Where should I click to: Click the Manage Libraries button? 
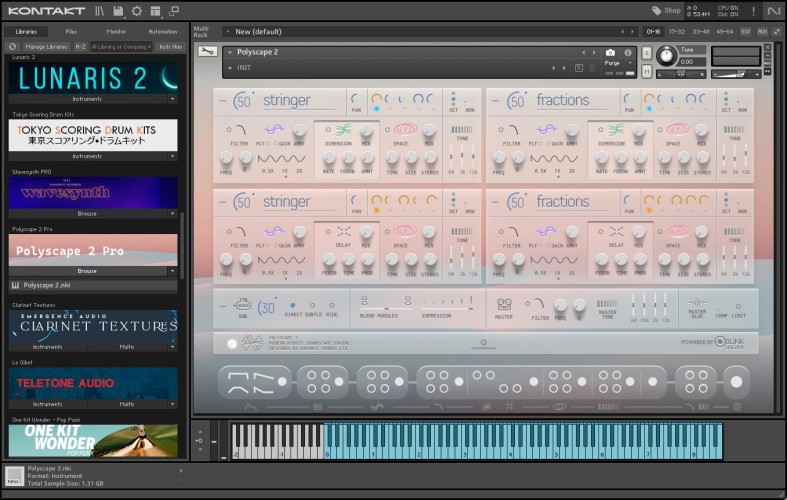click(x=46, y=46)
